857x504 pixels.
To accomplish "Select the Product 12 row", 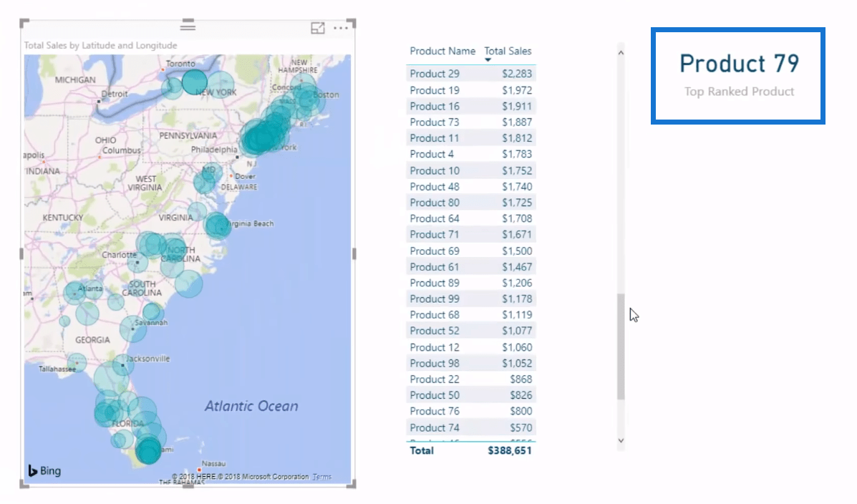I will coord(470,347).
